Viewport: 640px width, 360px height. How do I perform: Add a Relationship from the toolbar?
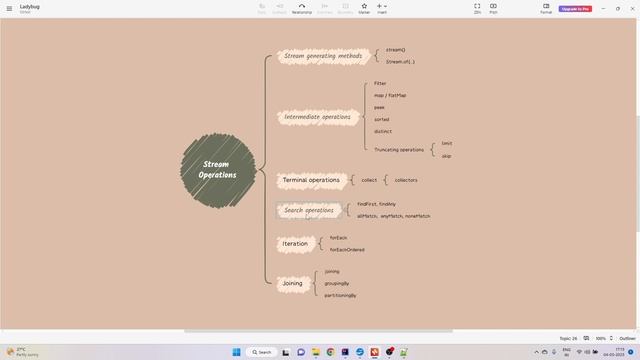[x=302, y=9]
